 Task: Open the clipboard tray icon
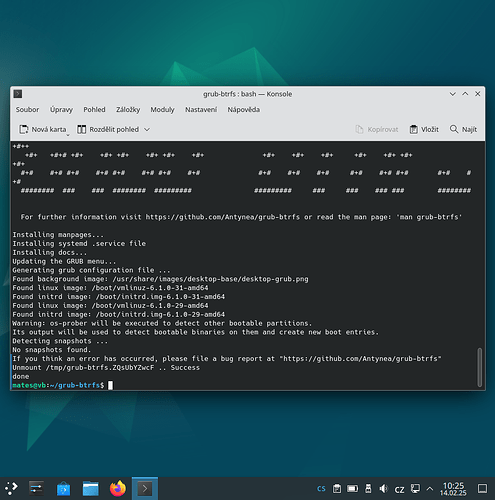(x=337, y=489)
